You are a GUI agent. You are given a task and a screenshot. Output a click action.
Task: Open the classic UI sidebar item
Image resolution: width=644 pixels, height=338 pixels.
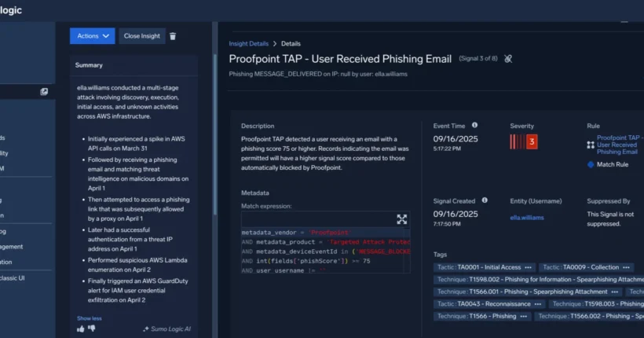[13, 278]
